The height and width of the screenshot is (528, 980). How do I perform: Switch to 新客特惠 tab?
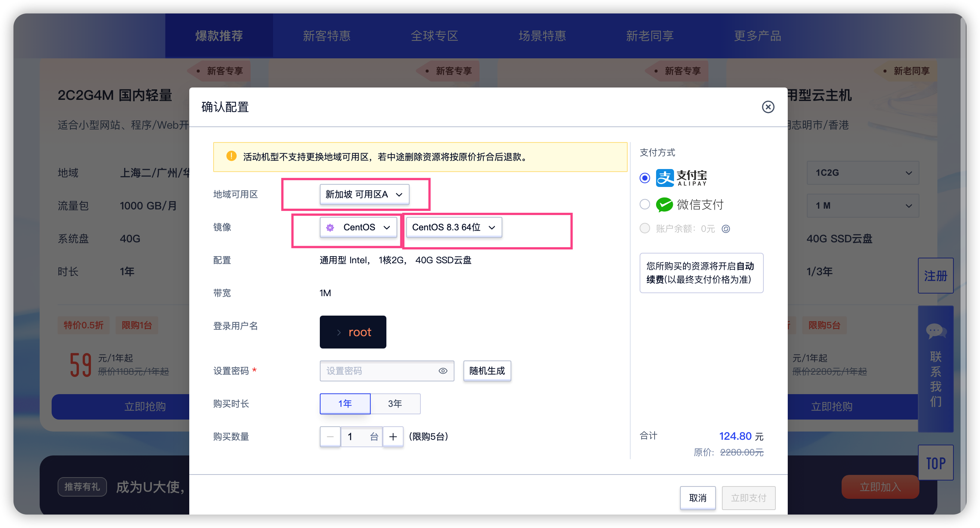click(x=327, y=36)
